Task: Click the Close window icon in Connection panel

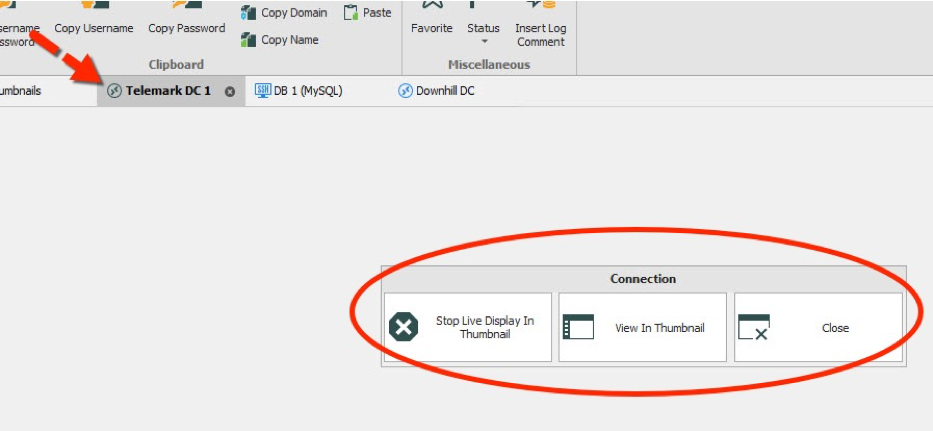Action: tap(753, 327)
